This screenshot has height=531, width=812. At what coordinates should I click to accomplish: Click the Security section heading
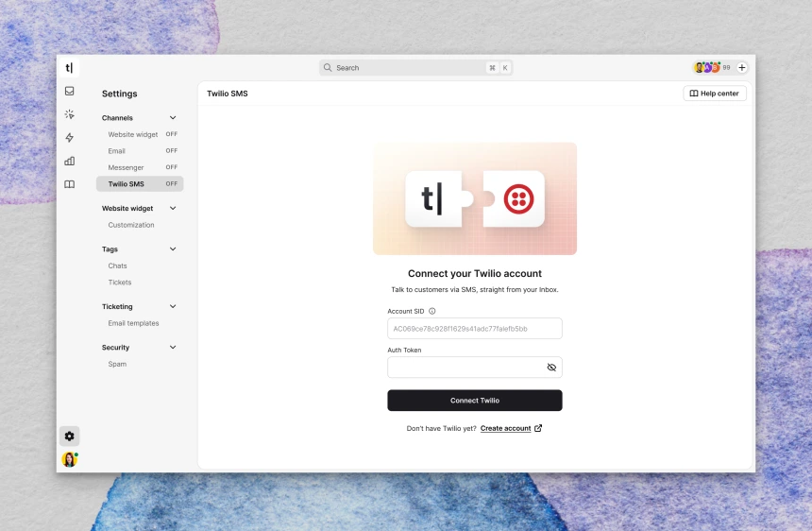[x=115, y=348]
